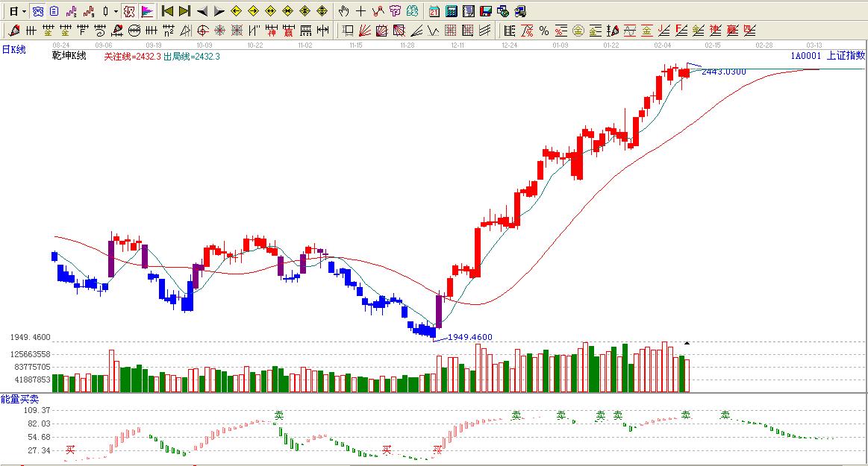Click the 上证指数 index name
This screenshot has width=868, height=466.
846,55
